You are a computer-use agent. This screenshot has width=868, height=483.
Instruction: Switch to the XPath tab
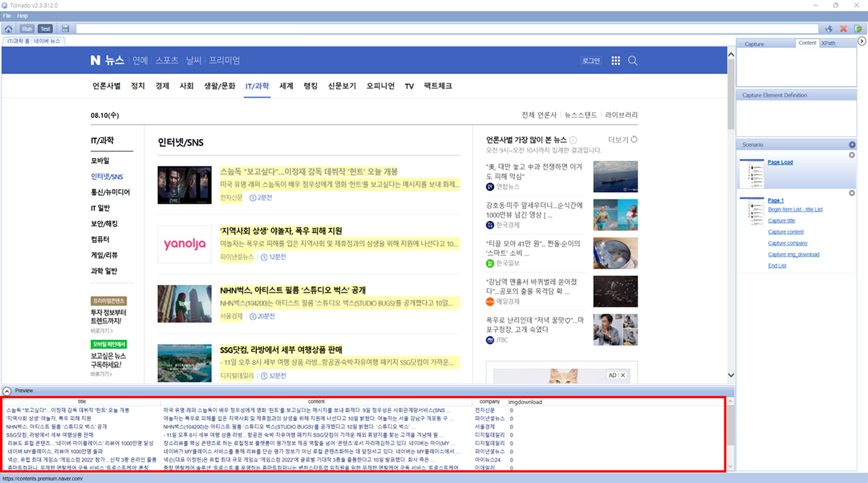pyautogui.click(x=828, y=43)
